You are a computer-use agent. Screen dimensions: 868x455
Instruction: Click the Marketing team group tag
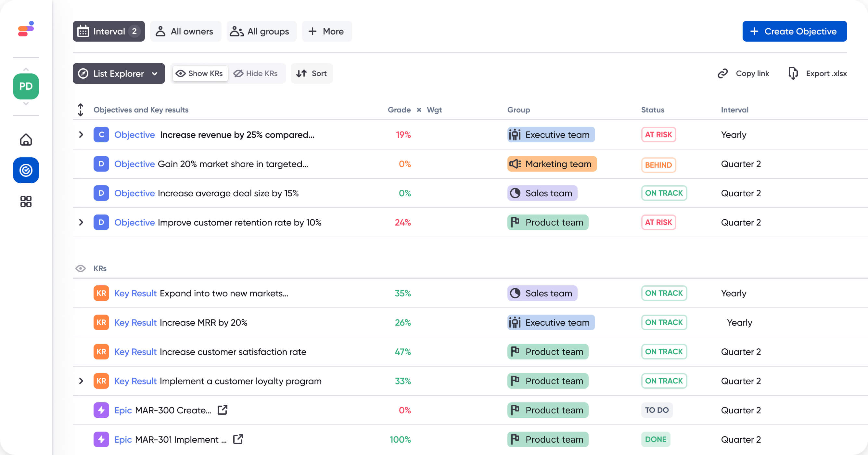[x=552, y=164]
